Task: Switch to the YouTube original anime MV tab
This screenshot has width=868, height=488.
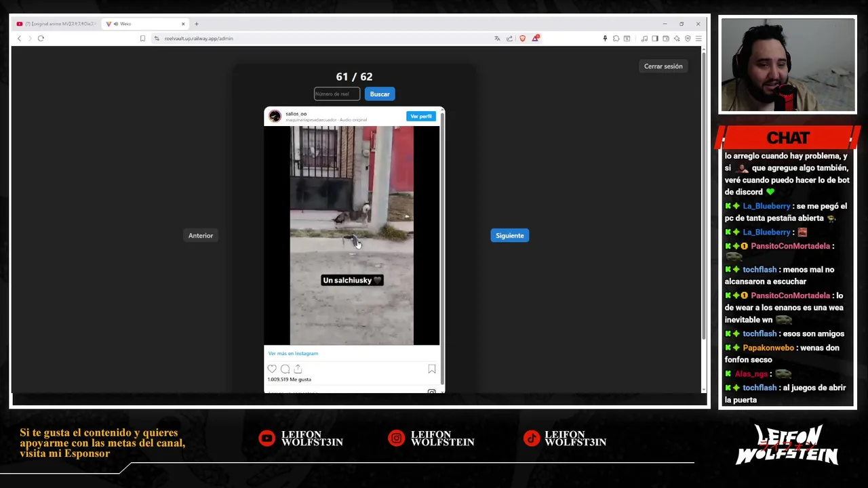Action: [57, 24]
